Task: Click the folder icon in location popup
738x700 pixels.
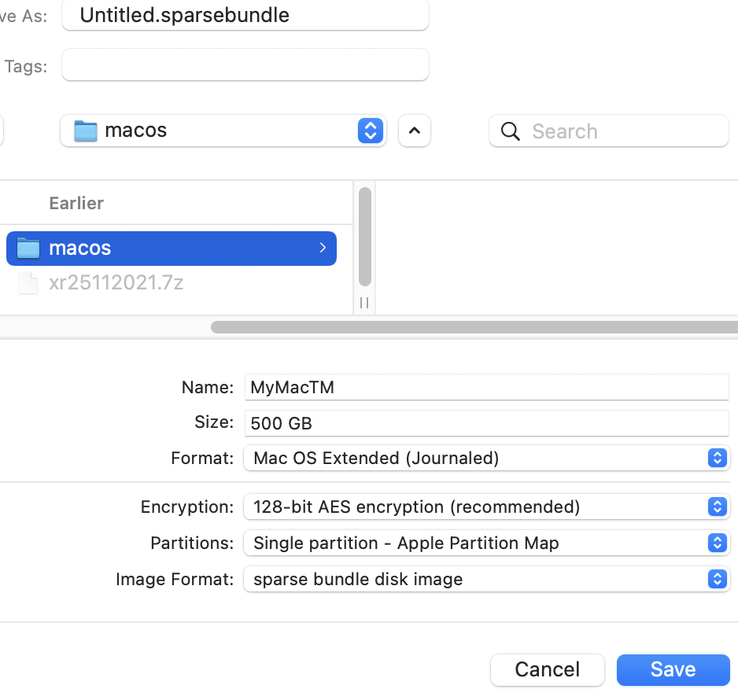Action: (85, 131)
